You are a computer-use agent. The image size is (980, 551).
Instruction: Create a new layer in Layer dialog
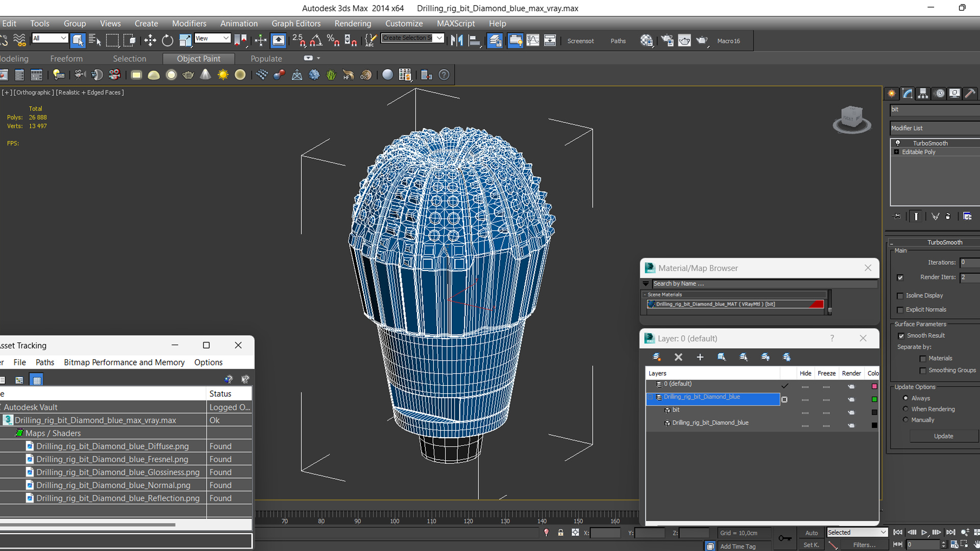656,357
